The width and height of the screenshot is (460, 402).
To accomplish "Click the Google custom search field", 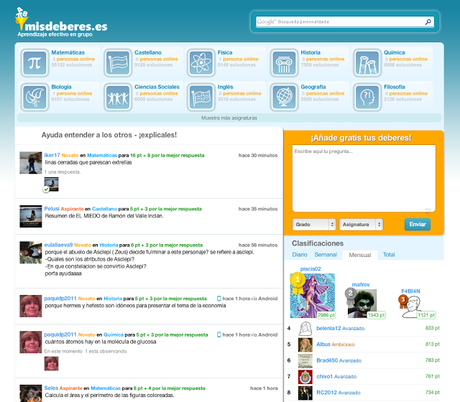I will (x=340, y=22).
